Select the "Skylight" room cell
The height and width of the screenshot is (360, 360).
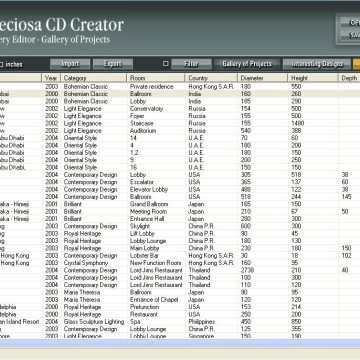[x=140, y=226]
